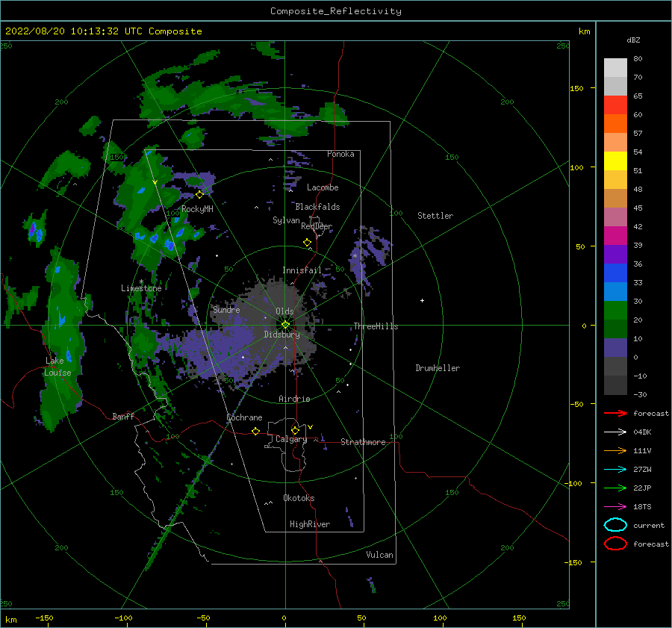This screenshot has height=628, width=672.
Task: Click the yellow diamond marker under Cochrane
Action: tap(255, 431)
